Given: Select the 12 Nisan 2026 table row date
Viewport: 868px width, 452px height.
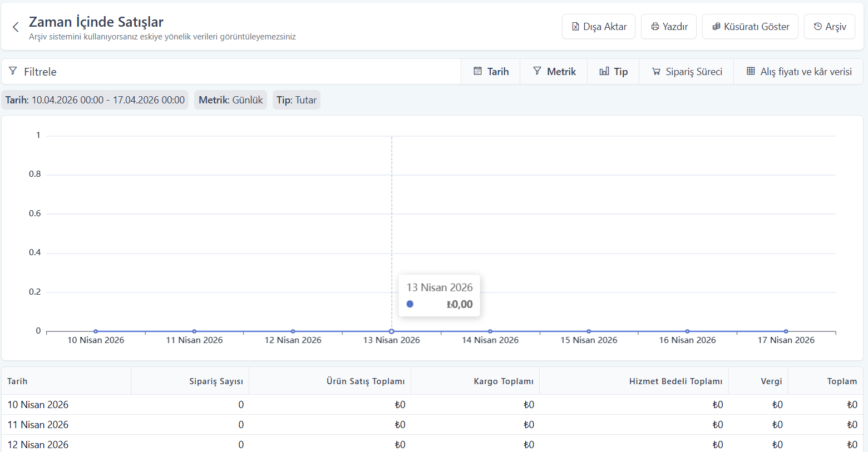Looking at the screenshot, I should 38,445.
